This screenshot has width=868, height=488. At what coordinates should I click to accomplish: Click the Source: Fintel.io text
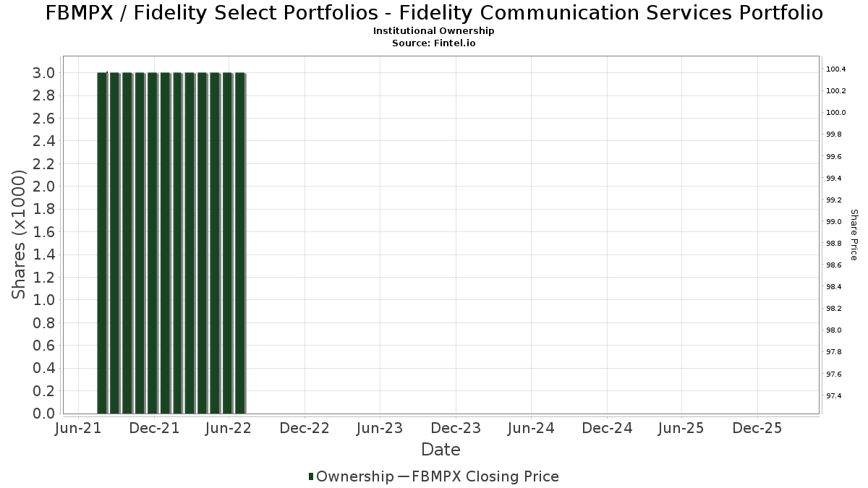pyautogui.click(x=434, y=43)
